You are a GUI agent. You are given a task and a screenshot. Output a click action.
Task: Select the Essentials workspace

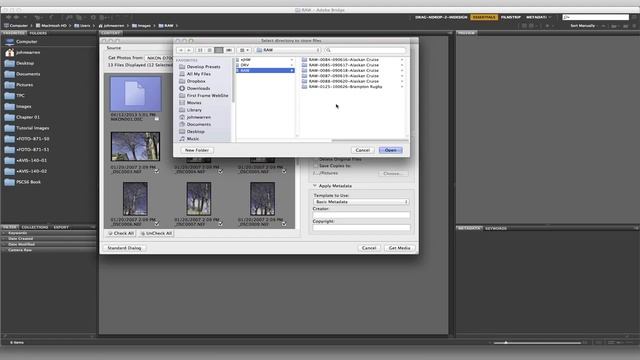484,17
